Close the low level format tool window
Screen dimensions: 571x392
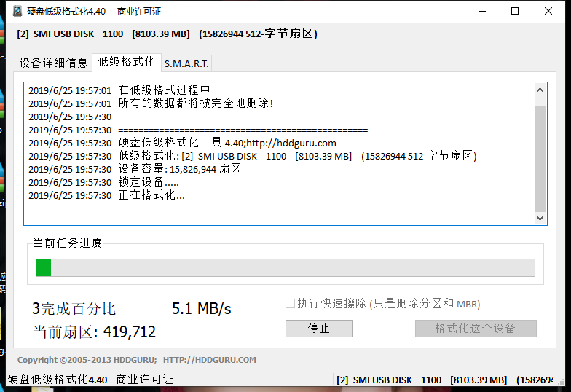pos(549,11)
